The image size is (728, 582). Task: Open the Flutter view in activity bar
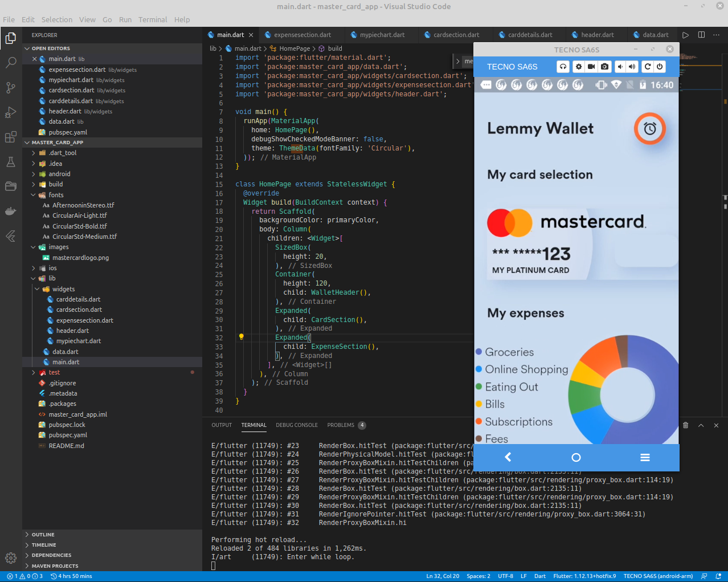[x=11, y=236]
